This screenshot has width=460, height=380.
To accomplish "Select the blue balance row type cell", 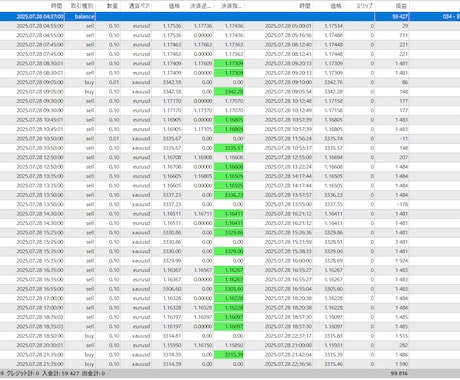I will click(84, 16).
